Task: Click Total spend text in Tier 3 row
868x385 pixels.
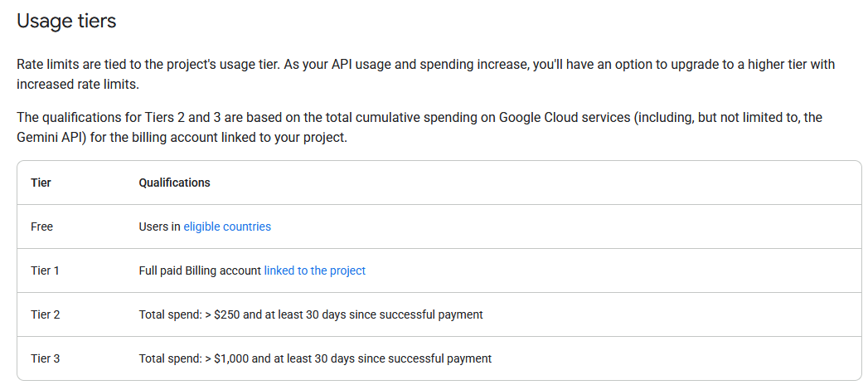Action: pos(171,359)
